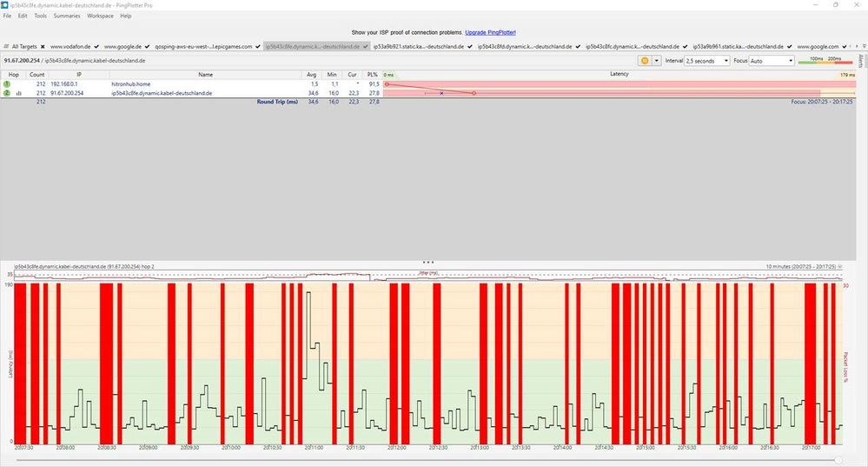Switch to the ip5b43c8fd.dynamic tab

click(525, 47)
